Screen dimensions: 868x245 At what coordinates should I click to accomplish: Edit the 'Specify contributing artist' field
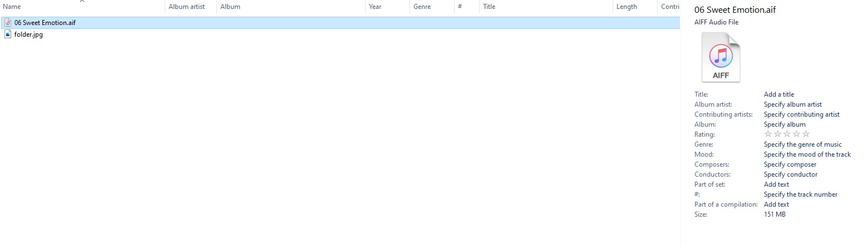point(801,114)
